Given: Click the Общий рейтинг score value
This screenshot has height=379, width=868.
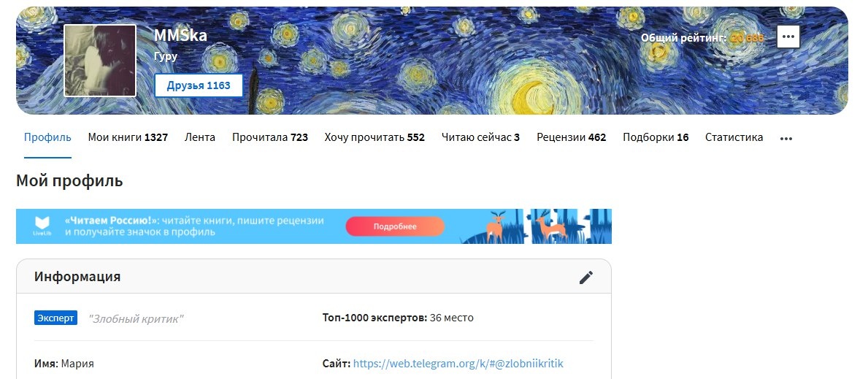Looking at the screenshot, I should (x=747, y=38).
